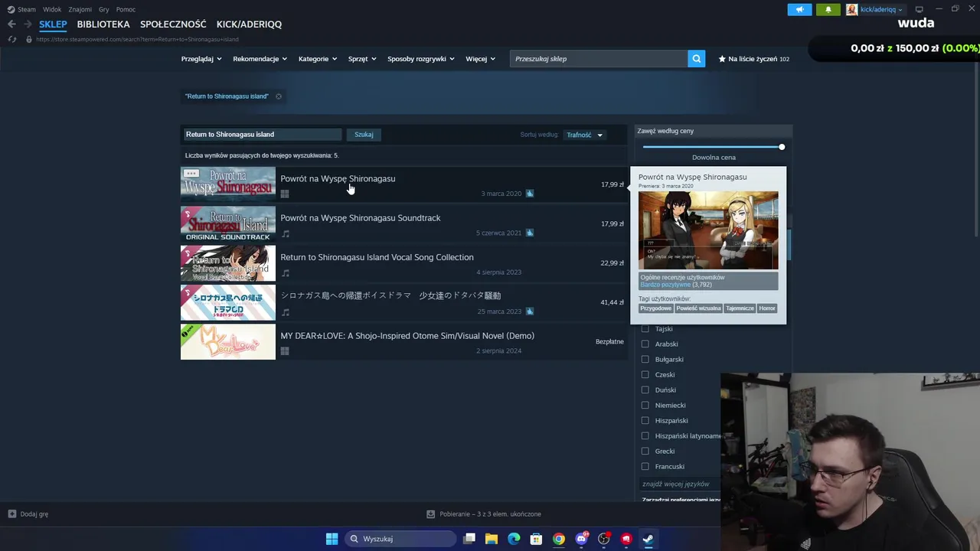Image resolution: width=980 pixels, height=551 pixels.
Task: Open the Trafność sort dropdown
Action: 584,135
